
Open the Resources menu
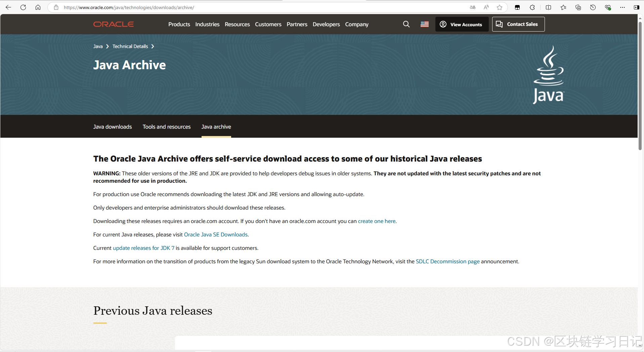click(237, 24)
